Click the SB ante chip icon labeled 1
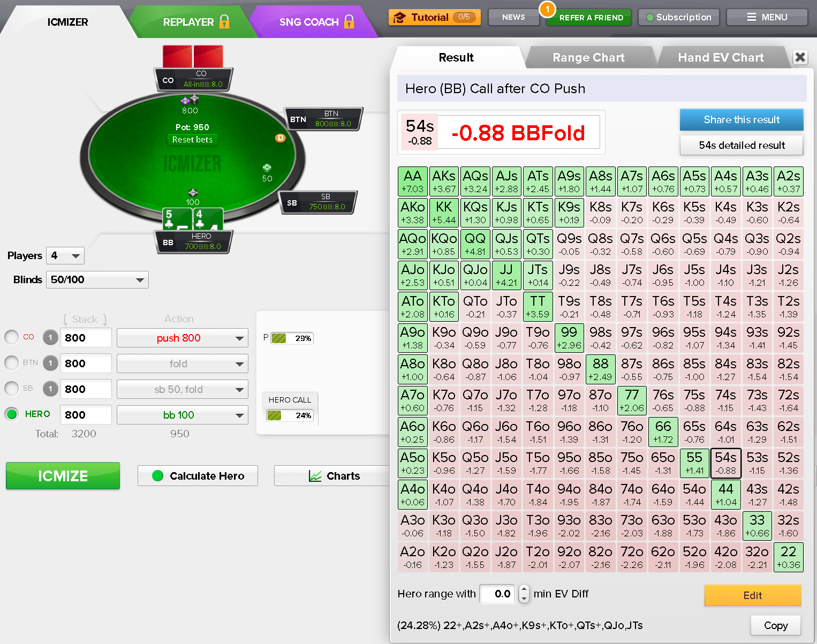The height and width of the screenshot is (644, 817). coord(50,389)
